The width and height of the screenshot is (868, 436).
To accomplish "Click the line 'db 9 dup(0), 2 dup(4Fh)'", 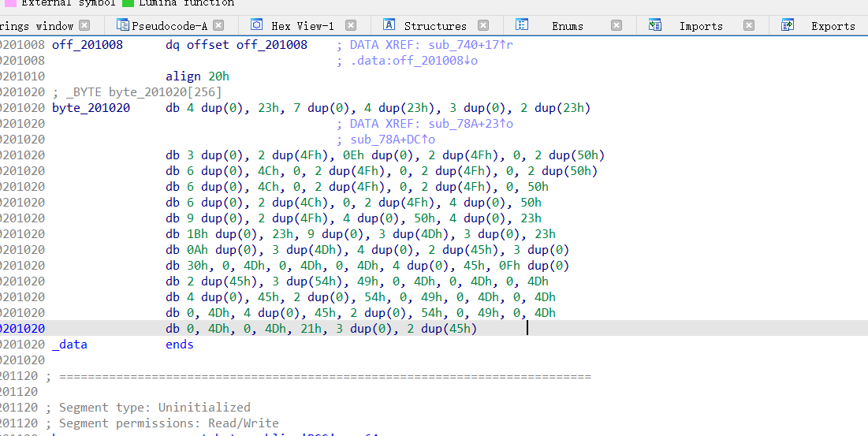I will pyautogui.click(x=353, y=218).
